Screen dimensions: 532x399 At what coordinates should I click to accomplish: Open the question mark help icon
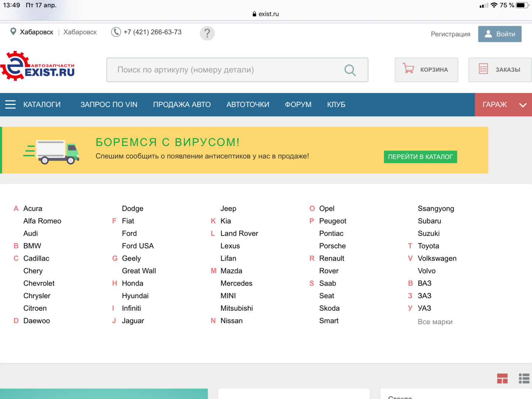[x=207, y=33]
